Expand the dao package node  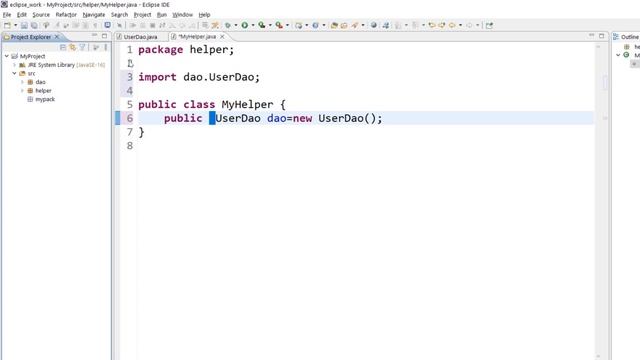pos(22,82)
